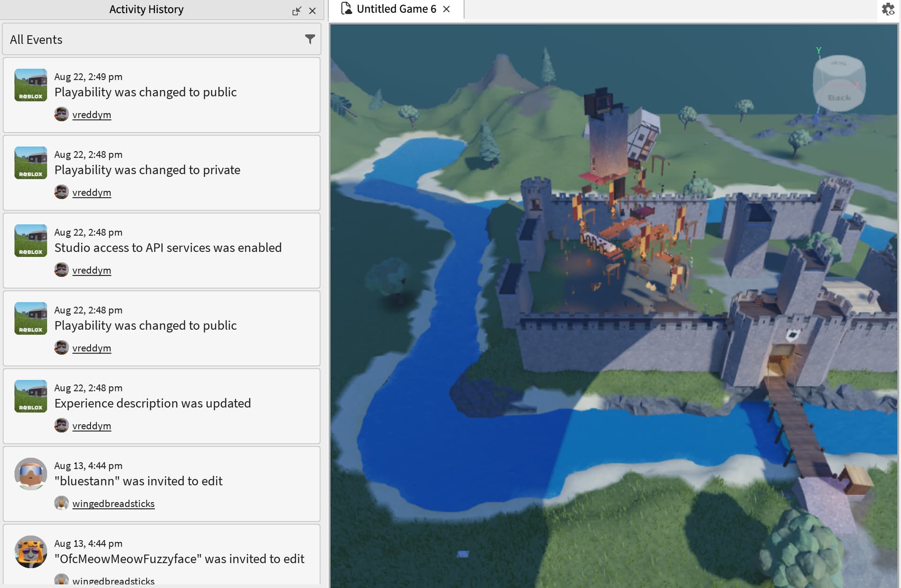Select Studio access to API services event

168,248
